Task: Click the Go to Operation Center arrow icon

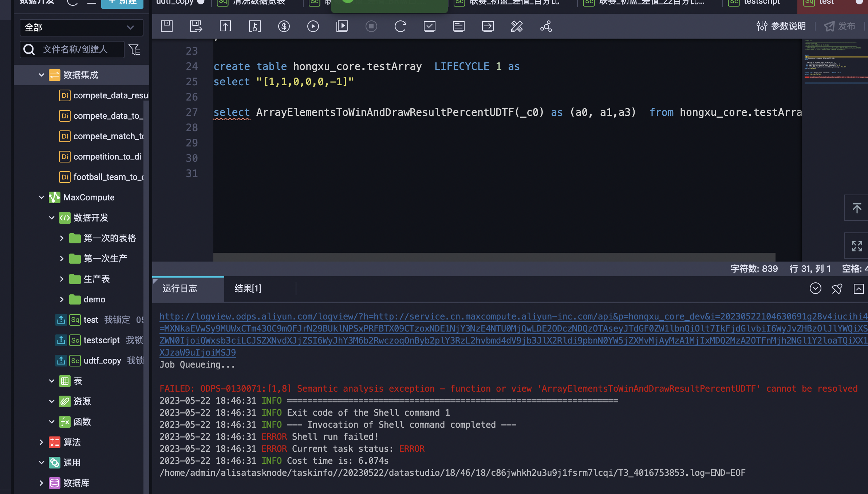Action: [x=488, y=26]
